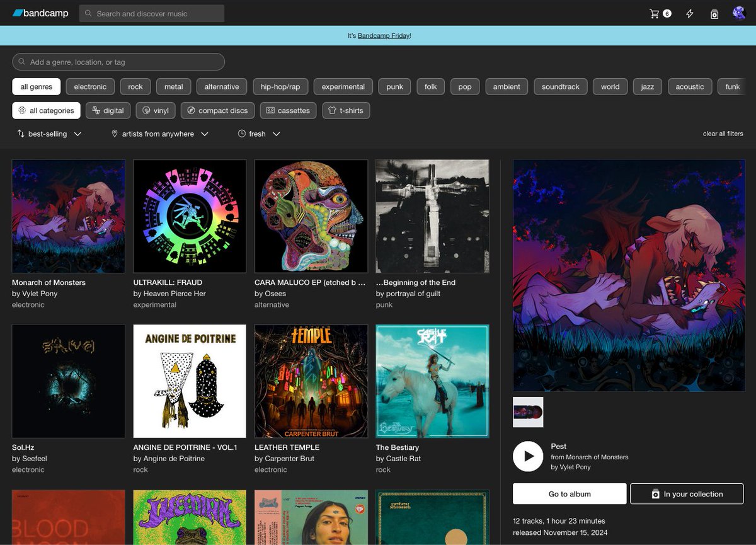Viewport: 756px width, 545px height.
Task: Select the acoustic genre
Action: [690, 86]
